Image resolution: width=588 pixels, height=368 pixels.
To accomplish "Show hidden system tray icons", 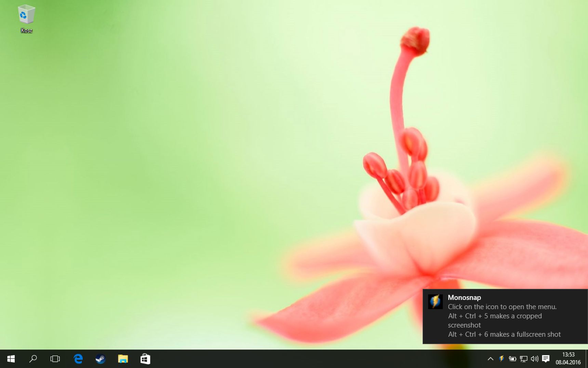I will (x=490, y=359).
